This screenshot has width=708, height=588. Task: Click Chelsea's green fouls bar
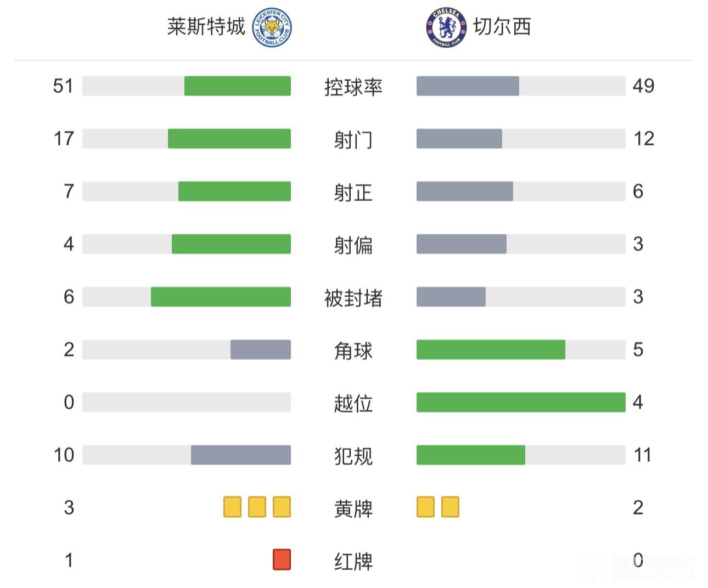click(471, 455)
